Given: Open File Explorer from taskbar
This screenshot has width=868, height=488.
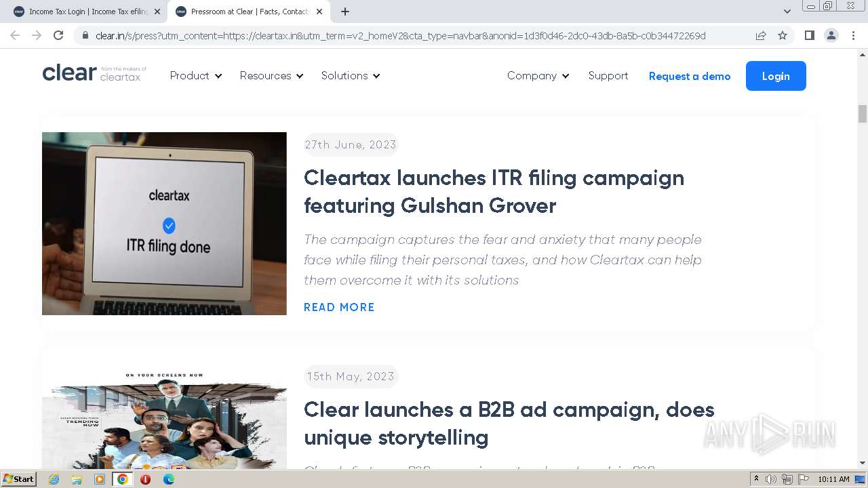Looking at the screenshot, I should (77, 479).
